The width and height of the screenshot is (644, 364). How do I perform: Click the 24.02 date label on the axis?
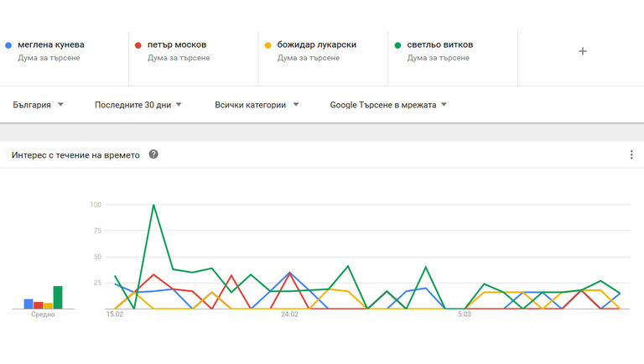pyautogui.click(x=289, y=315)
